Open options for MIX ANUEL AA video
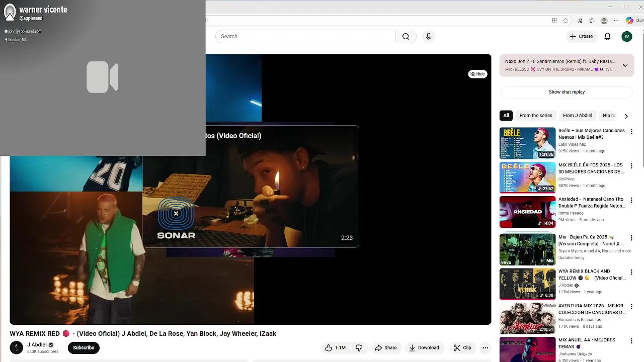This screenshot has height=362, width=644. [x=631, y=341]
